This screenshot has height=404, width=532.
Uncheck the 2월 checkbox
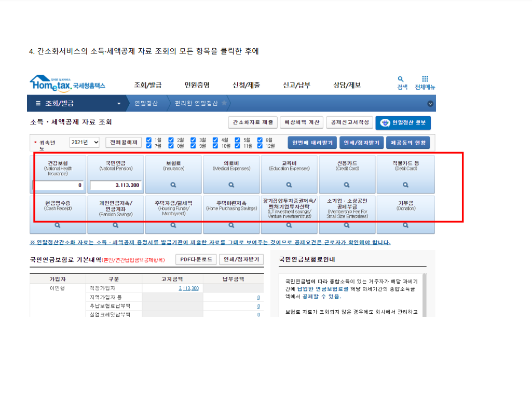pos(171,140)
